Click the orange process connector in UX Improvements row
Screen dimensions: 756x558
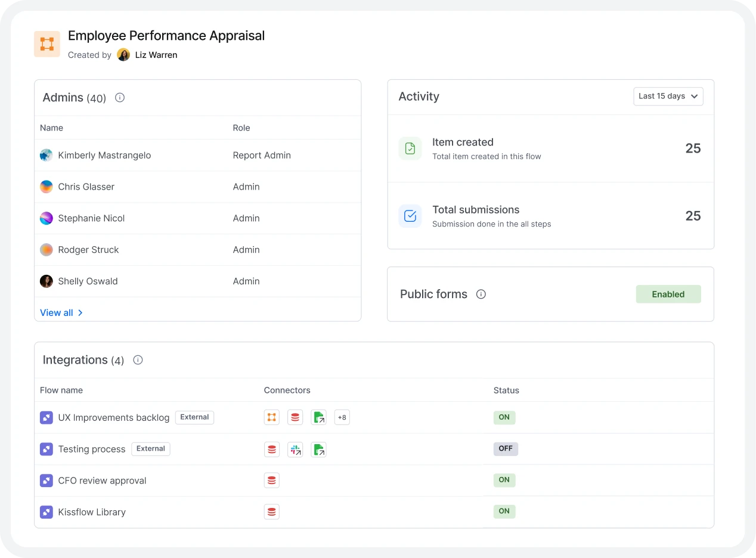tap(272, 417)
